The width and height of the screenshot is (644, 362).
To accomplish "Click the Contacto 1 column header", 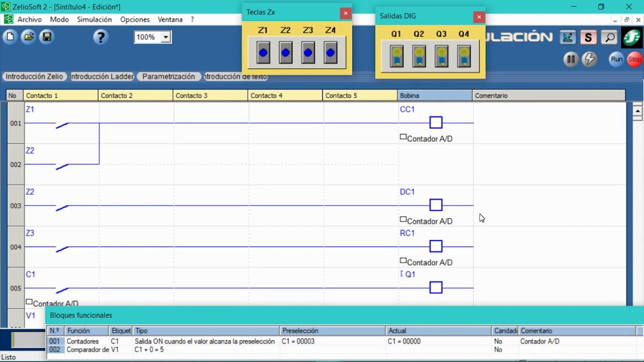I will 61,96.
